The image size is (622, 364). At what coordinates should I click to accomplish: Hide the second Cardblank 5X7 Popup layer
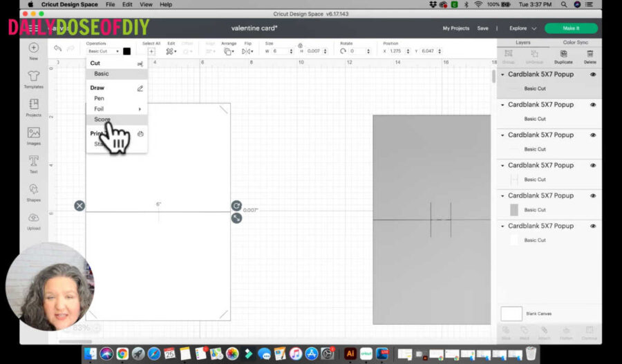click(x=593, y=105)
